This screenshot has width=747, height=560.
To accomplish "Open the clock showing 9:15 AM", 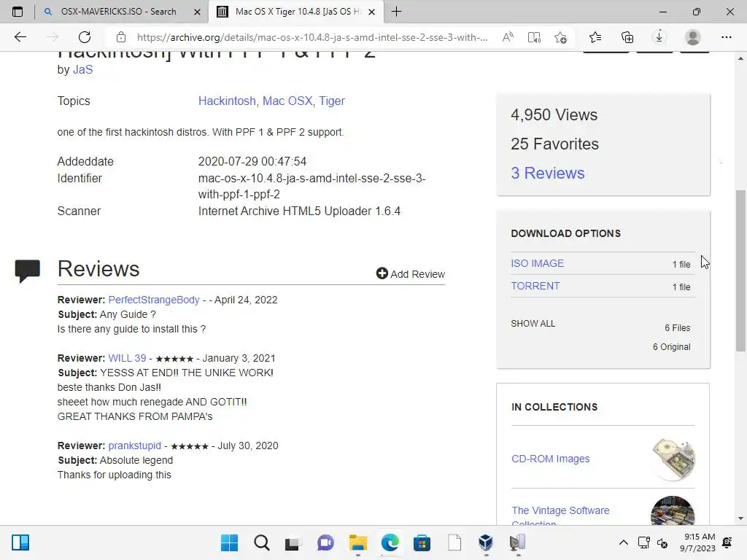I will pos(697,542).
